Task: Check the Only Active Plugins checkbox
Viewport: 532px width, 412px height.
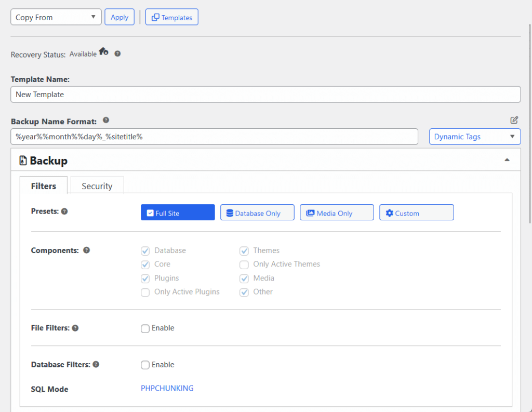Action: (145, 292)
